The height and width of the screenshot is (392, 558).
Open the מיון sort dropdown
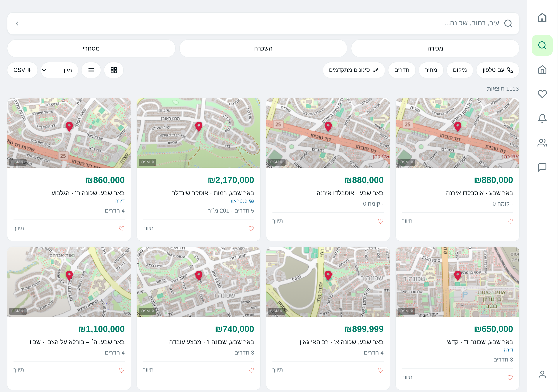pos(60,70)
